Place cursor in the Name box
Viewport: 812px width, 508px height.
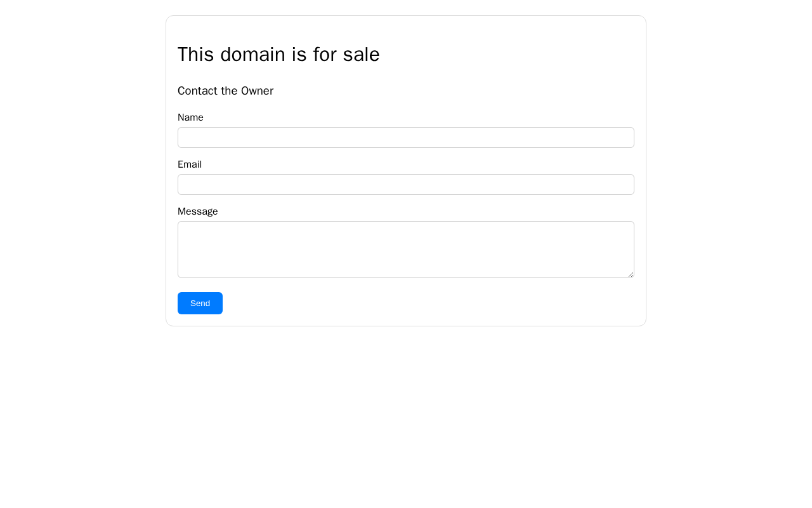(406, 138)
